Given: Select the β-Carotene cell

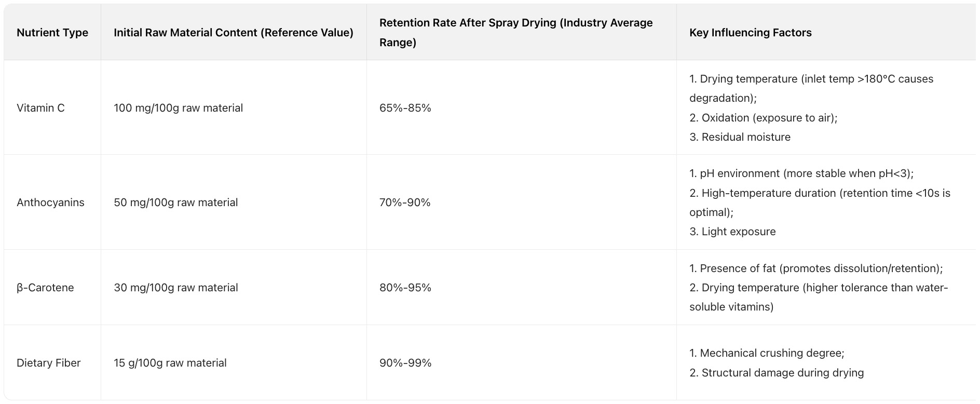Looking at the screenshot, I should coord(45,288).
